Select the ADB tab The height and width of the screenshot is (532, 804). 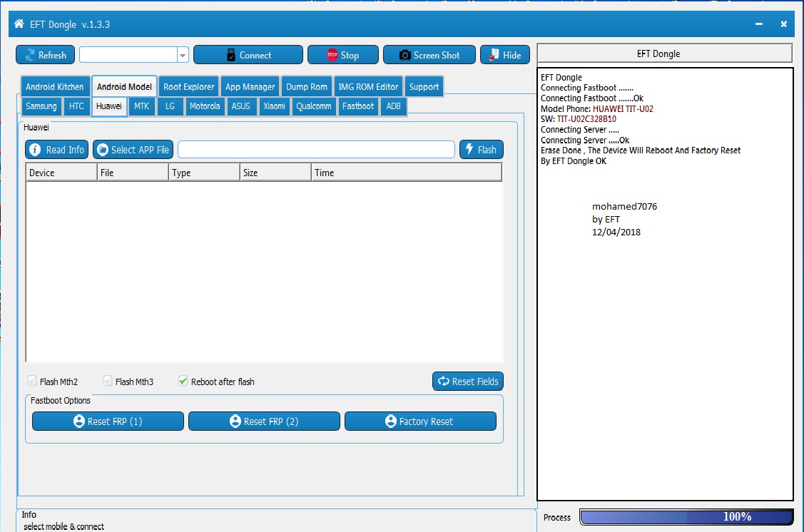click(x=393, y=106)
